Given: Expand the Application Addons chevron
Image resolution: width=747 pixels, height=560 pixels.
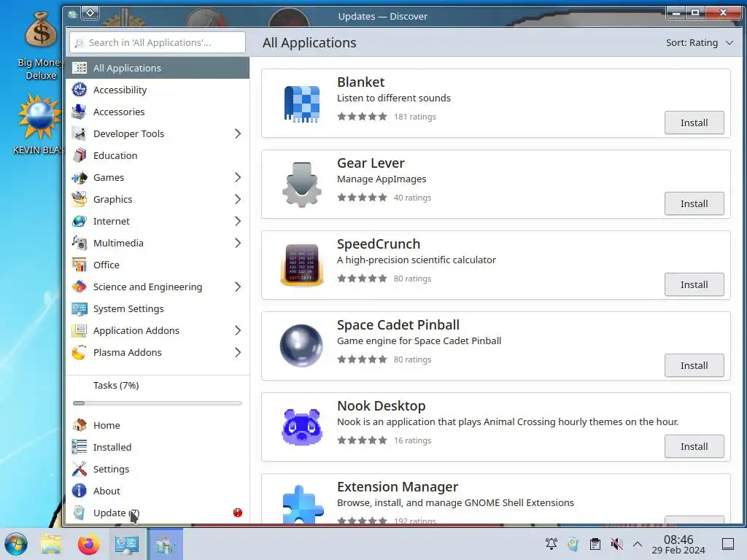Looking at the screenshot, I should tap(238, 330).
